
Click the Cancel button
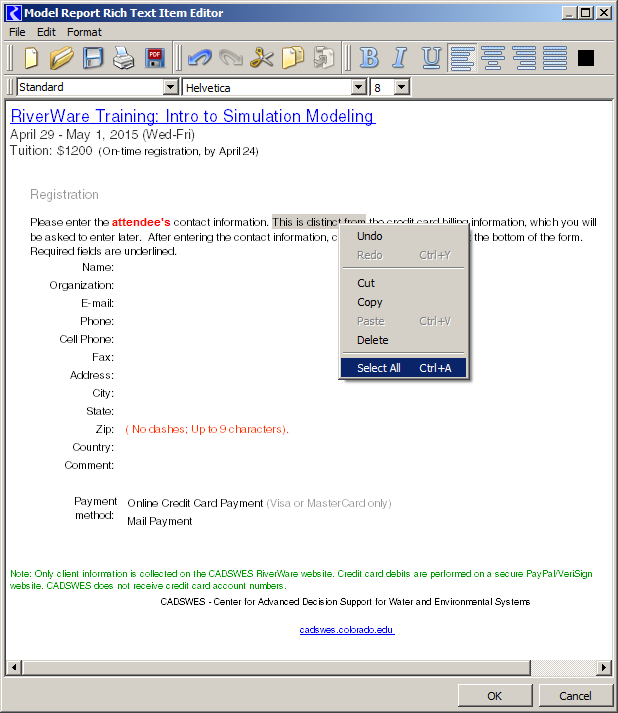point(575,696)
